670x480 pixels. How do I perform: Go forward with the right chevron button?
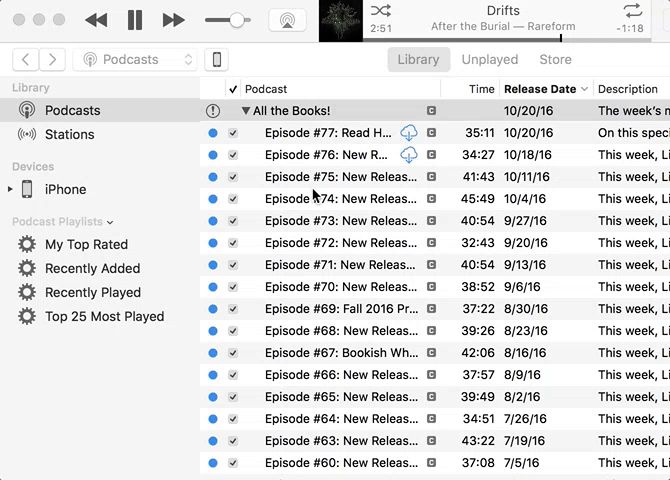[x=52, y=59]
